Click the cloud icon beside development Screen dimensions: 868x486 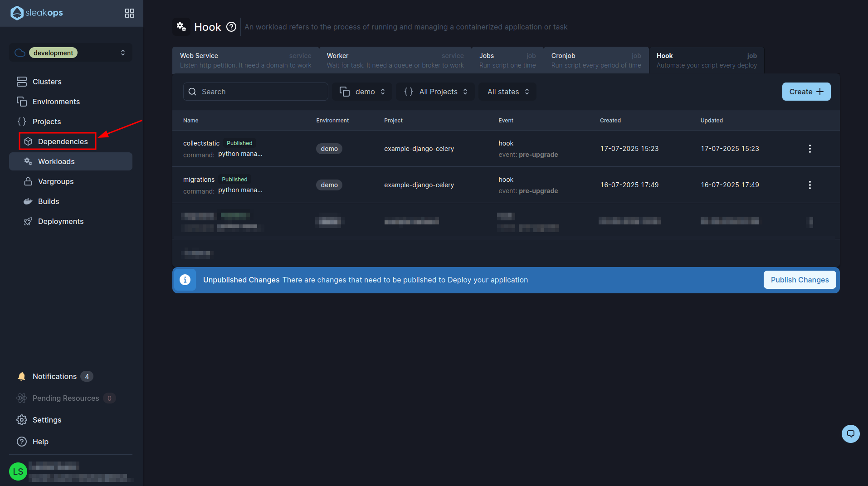20,53
